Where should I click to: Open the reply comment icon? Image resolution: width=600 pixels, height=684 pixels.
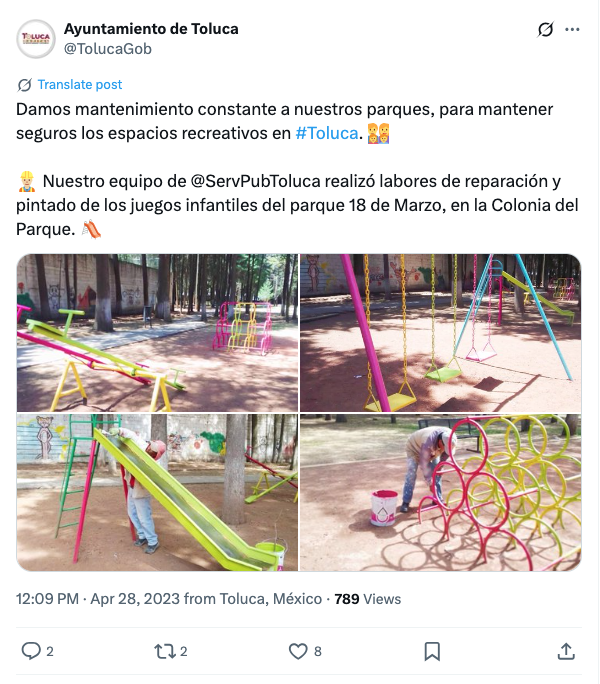[31, 651]
